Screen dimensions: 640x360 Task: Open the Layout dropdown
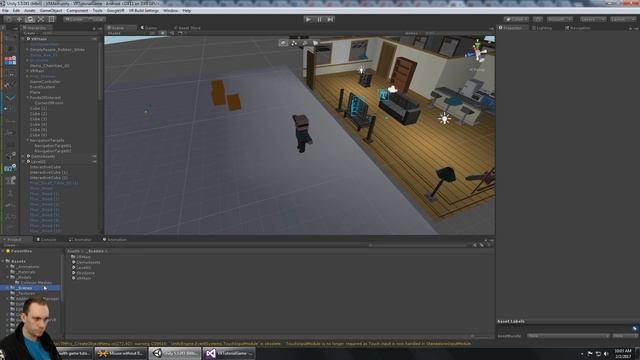click(x=623, y=19)
